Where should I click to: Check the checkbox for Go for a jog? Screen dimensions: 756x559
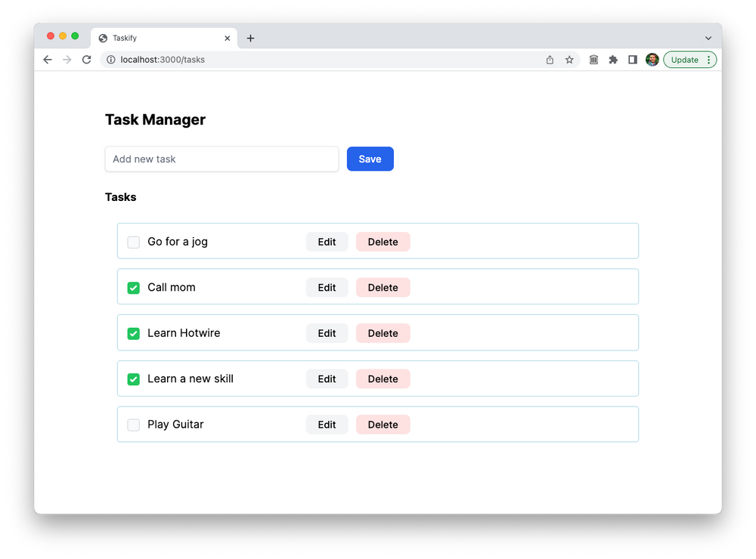133,242
